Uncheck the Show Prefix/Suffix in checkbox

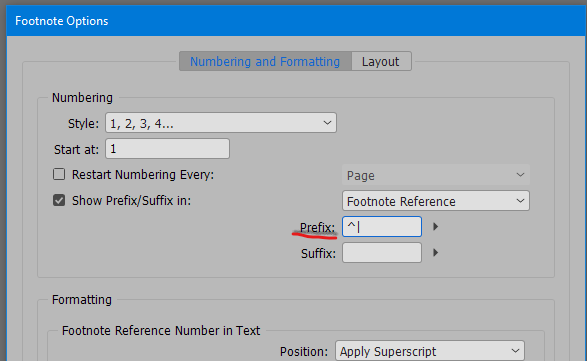[59, 200]
